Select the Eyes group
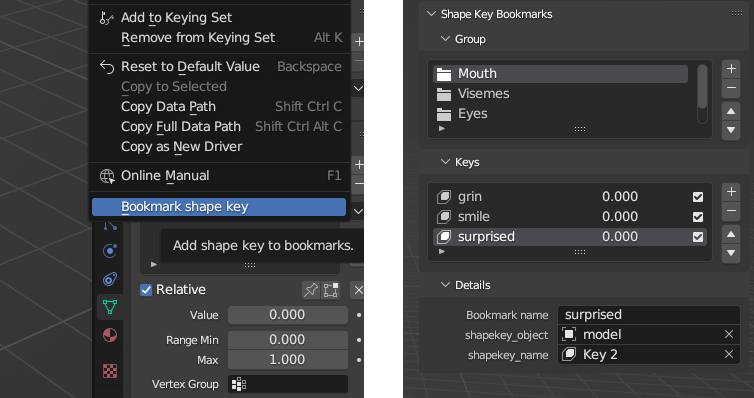The height and width of the screenshot is (398, 754). pyautogui.click(x=560, y=114)
